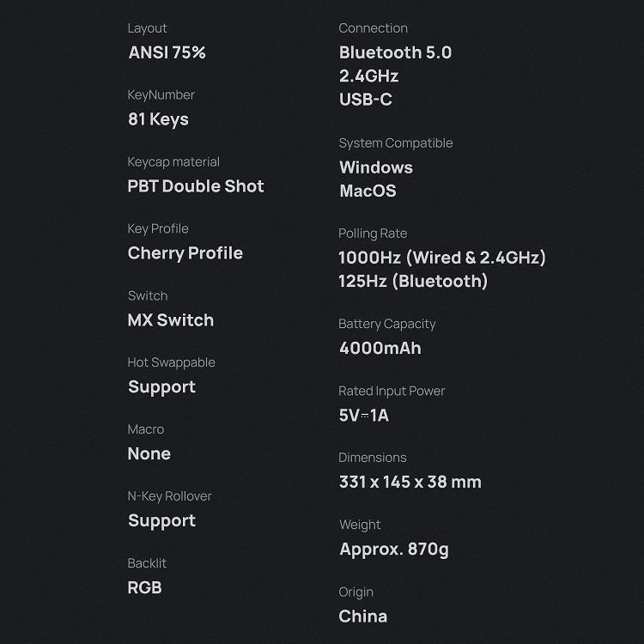The height and width of the screenshot is (644, 644).
Task: Click the Windows compatibility text
Action: click(375, 167)
